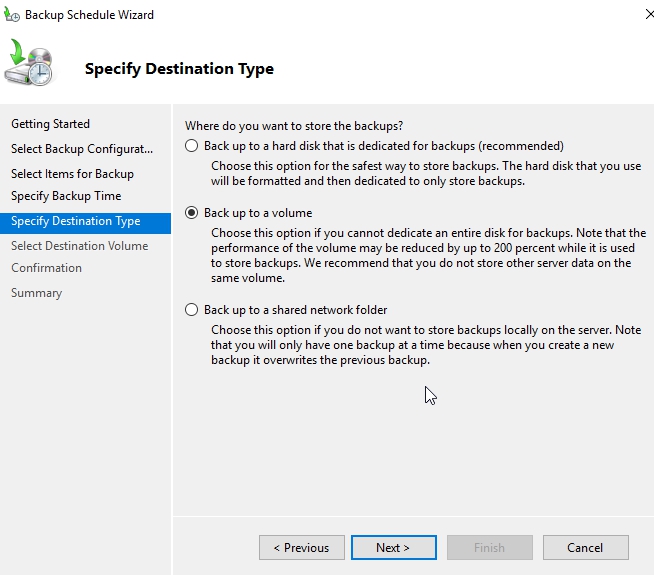The image size is (654, 575).
Task: Click the Specify Destination Type page heading
Action: click(x=179, y=69)
